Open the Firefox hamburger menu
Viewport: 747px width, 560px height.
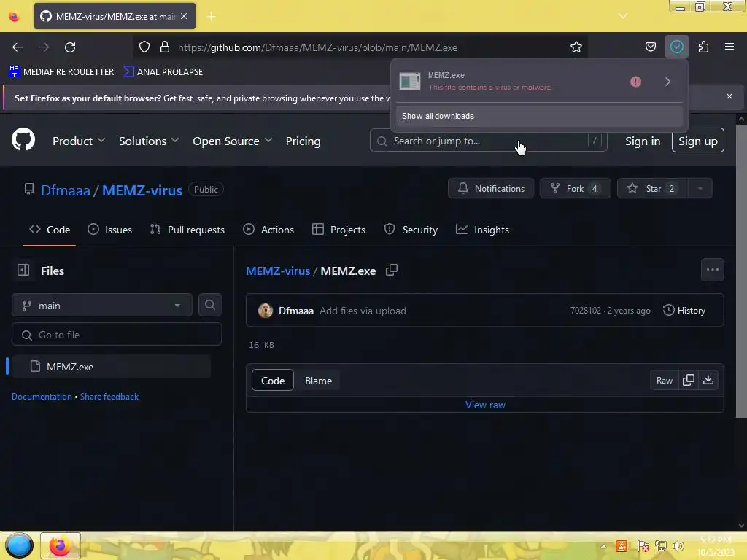[729, 47]
